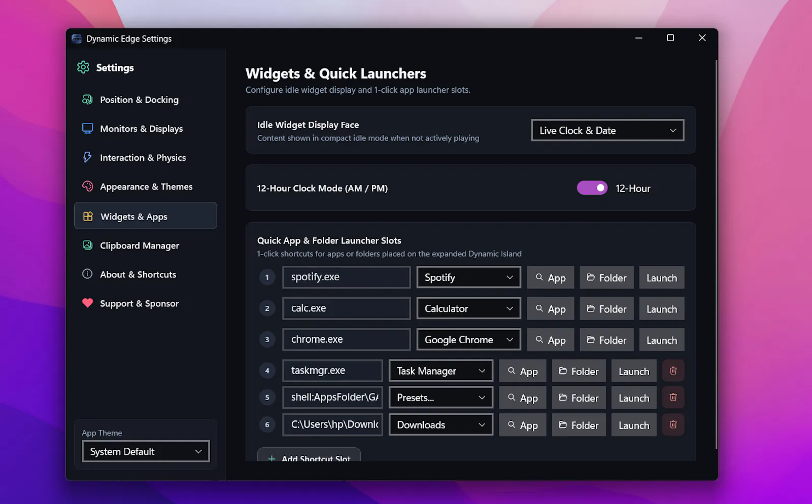Browse Folder for slot 6 Downloads
Viewport: 812px width, 504px height.
click(579, 425)
